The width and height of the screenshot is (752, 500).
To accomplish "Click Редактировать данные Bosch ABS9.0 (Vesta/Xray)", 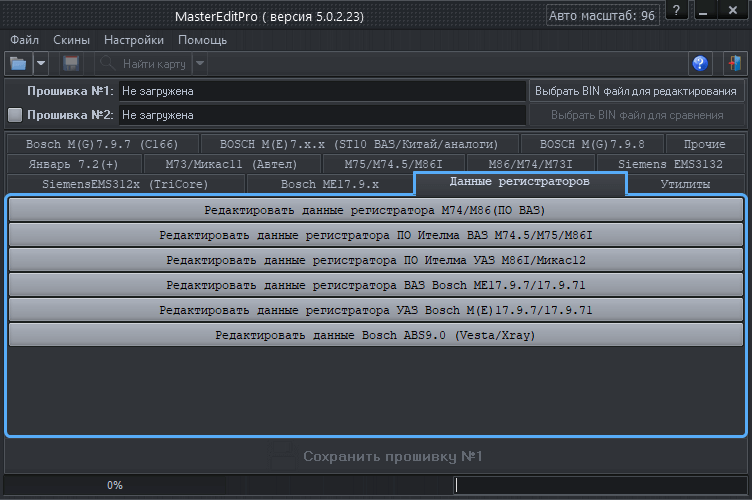I will 375,335.
